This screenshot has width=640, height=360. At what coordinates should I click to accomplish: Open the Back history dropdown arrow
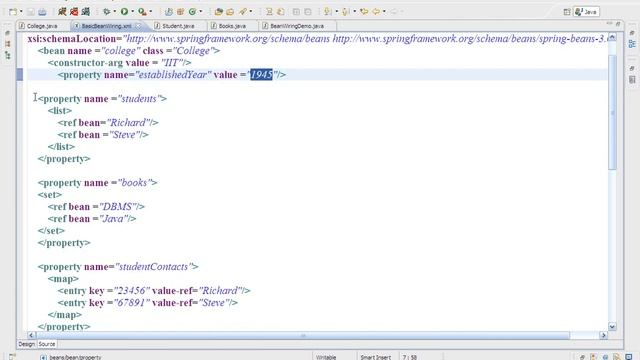click(384, 12)
